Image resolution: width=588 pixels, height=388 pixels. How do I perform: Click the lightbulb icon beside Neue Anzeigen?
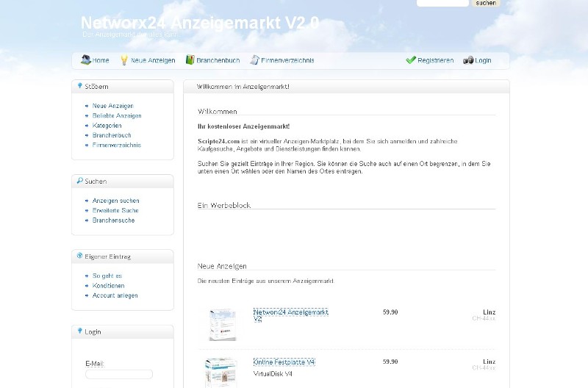pos(124,60)
